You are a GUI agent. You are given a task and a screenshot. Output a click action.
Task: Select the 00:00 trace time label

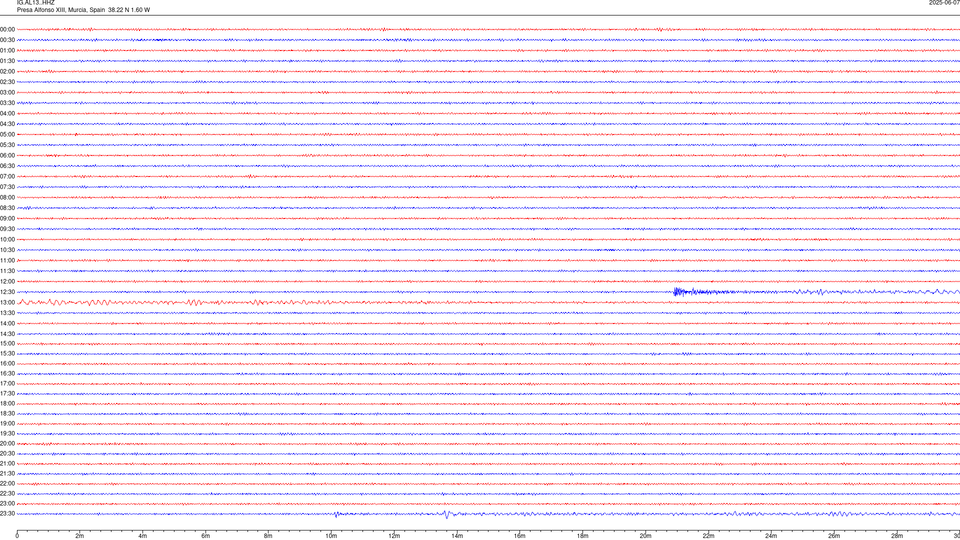click(7, 29)
